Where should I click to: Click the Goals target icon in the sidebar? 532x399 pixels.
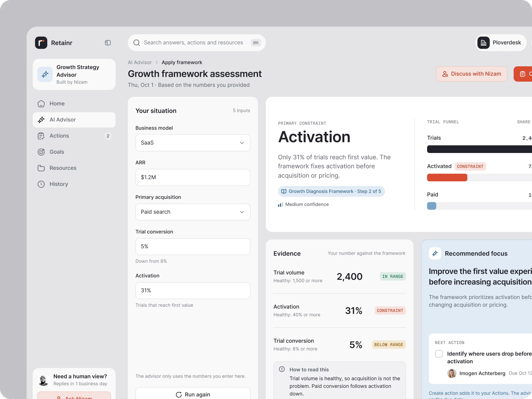[41, 152]
